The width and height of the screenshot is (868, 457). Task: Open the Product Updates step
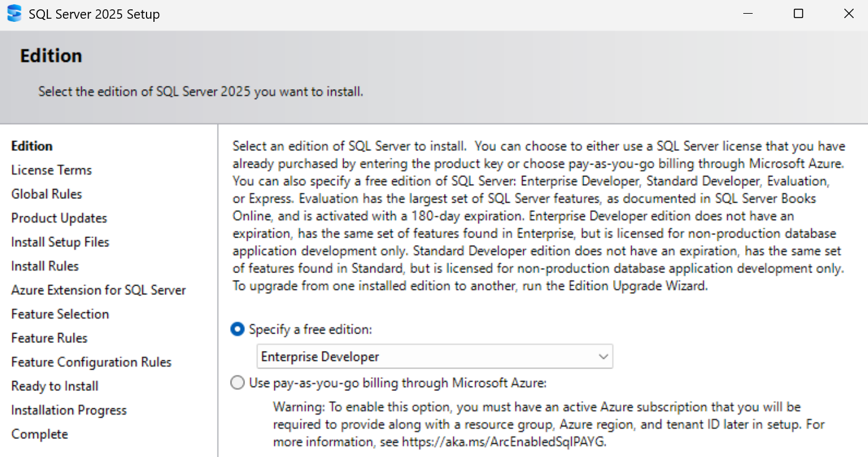coord(59,218)
